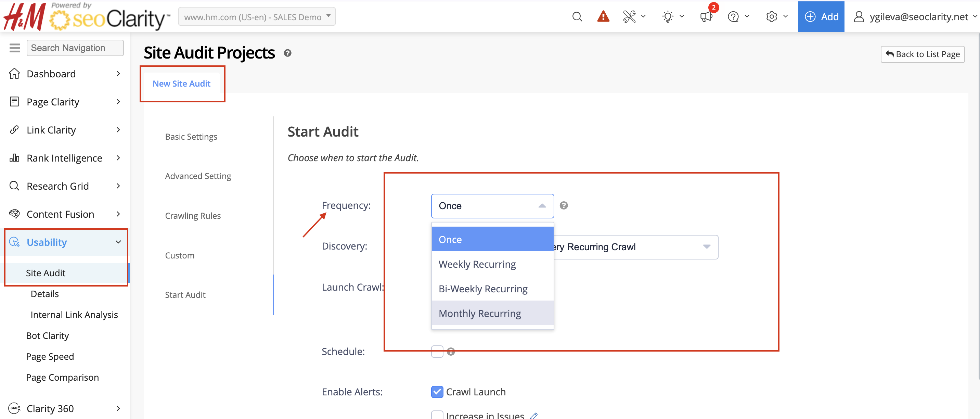Open the New Site Audit tab

[181, 83]
